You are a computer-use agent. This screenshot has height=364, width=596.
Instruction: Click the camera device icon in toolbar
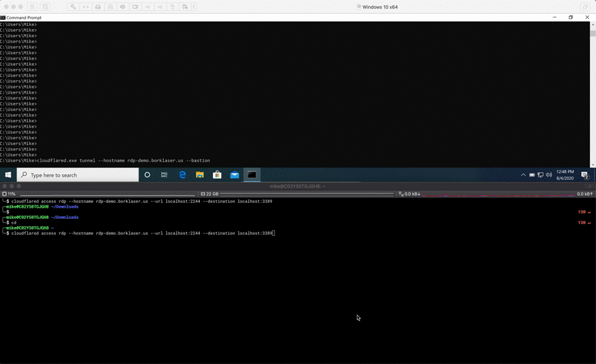[x=135, y=7]
